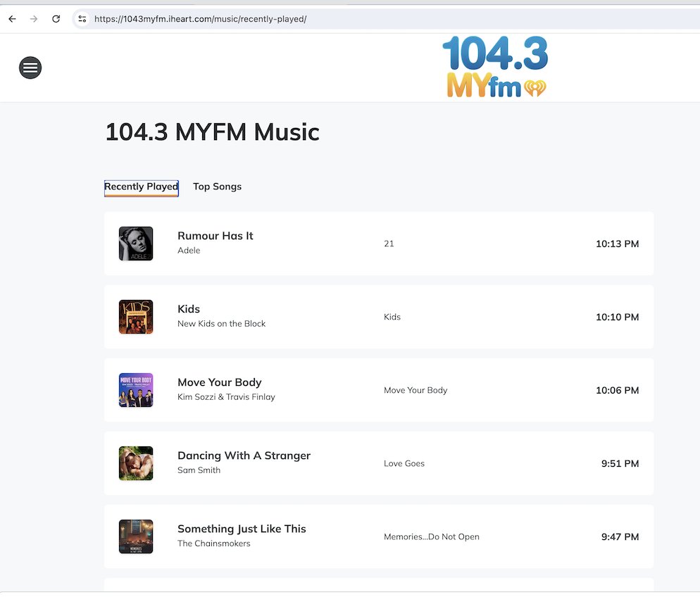Image resolution: width=700 pixels, height=597 pixels.
Task: Click the 9:51 PM play time
Action: pyautogui.click(x=620, y=463)
